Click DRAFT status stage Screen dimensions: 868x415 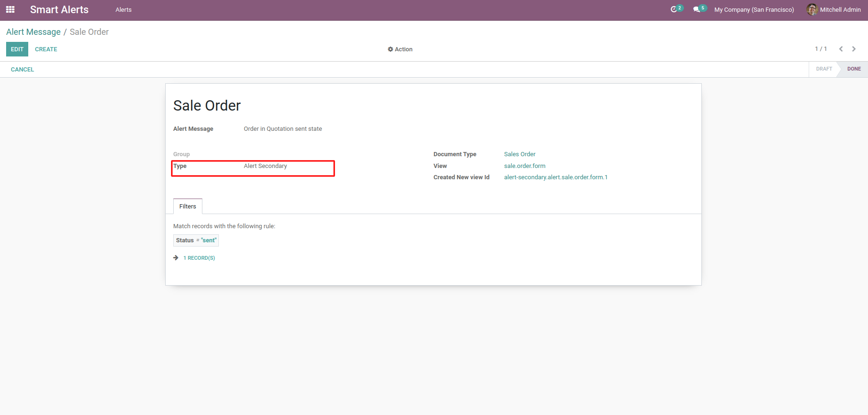tap(824, 69)
